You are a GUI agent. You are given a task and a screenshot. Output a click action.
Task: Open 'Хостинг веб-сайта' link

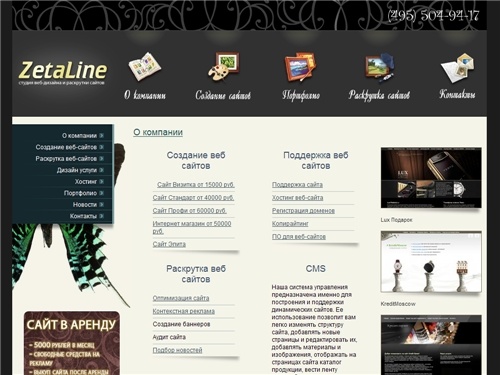(x=298, y=198)
